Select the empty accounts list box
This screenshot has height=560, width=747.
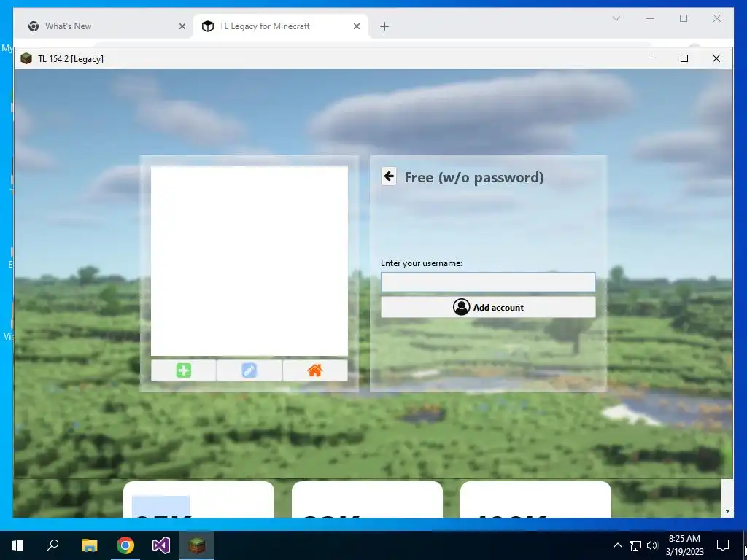[249, 260]
